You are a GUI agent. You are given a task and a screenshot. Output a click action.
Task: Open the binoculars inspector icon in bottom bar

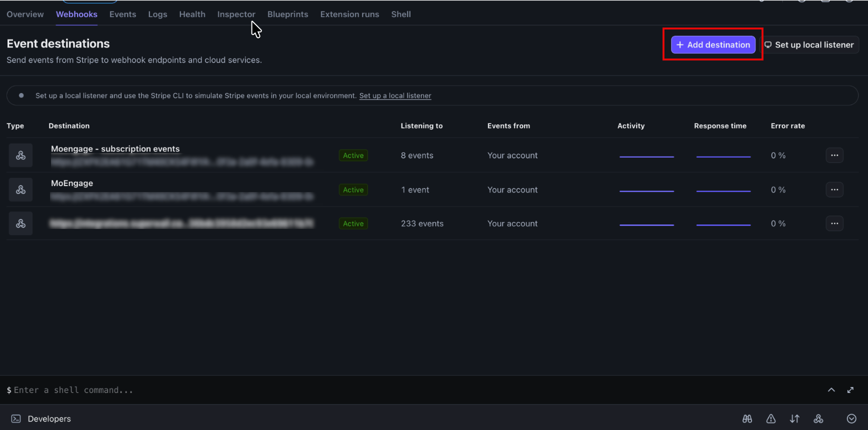747,419
